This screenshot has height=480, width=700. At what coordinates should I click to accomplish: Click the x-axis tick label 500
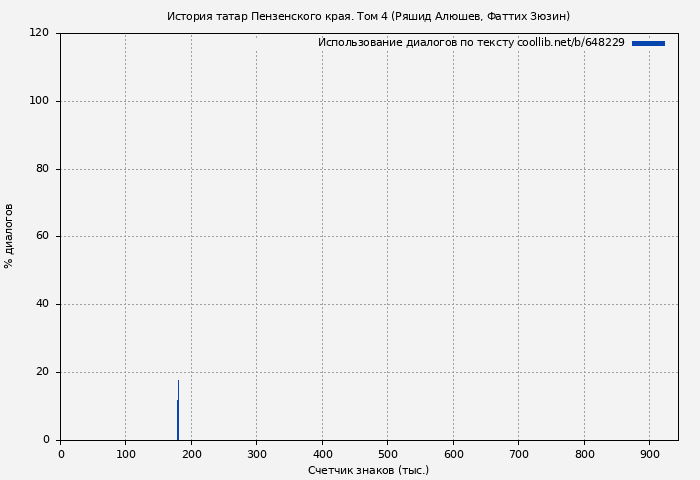[387, 454]
